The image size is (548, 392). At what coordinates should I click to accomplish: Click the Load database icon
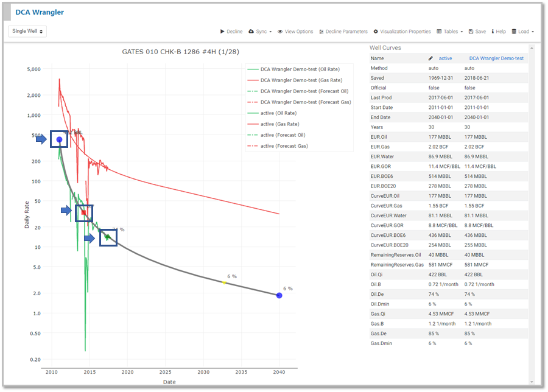514,32
